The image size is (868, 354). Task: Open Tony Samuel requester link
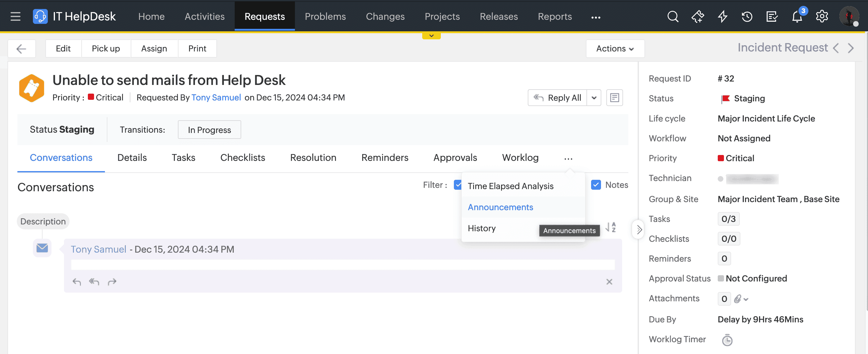coord(216,98)
